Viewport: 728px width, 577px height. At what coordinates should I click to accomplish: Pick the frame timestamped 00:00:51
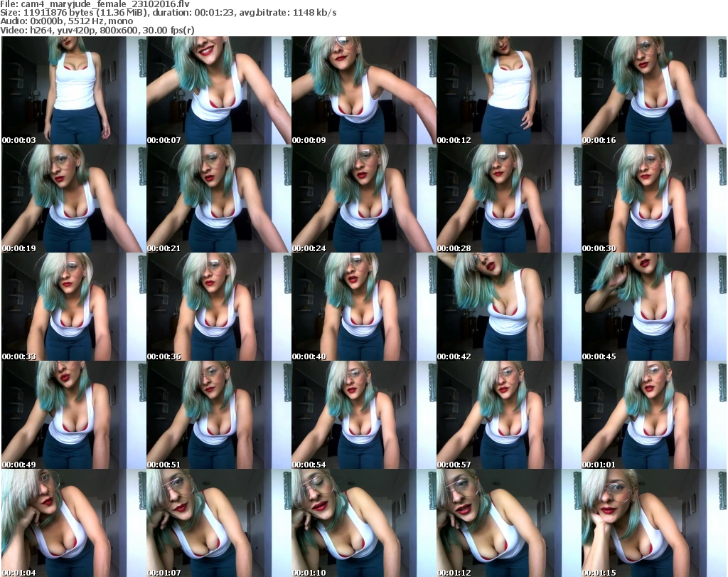218,415
